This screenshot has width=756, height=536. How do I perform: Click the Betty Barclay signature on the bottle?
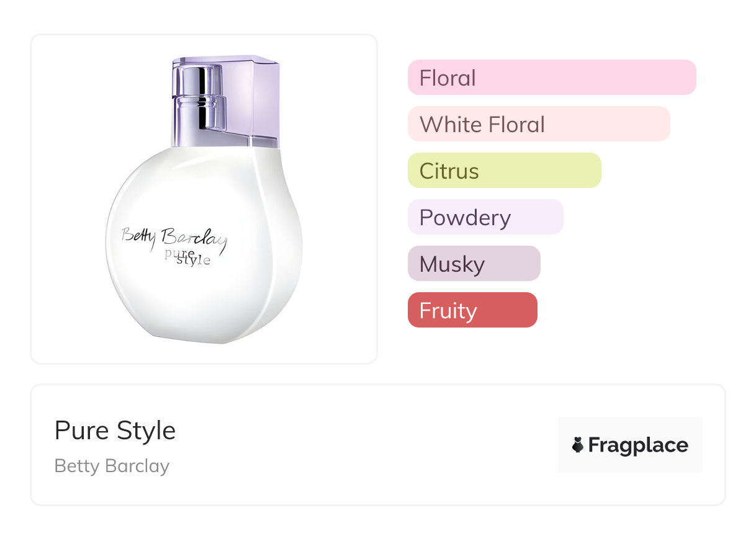174,239
